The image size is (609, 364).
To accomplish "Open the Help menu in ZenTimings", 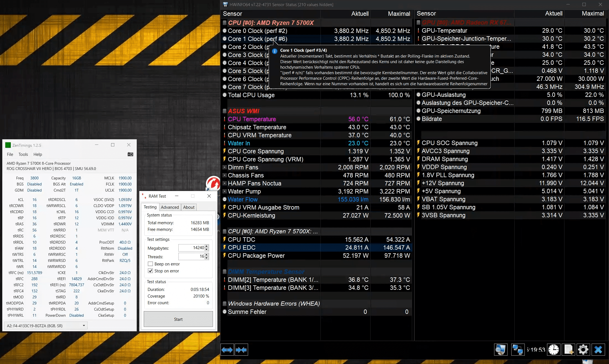I will pyautogui.click(x=38, y=154).
